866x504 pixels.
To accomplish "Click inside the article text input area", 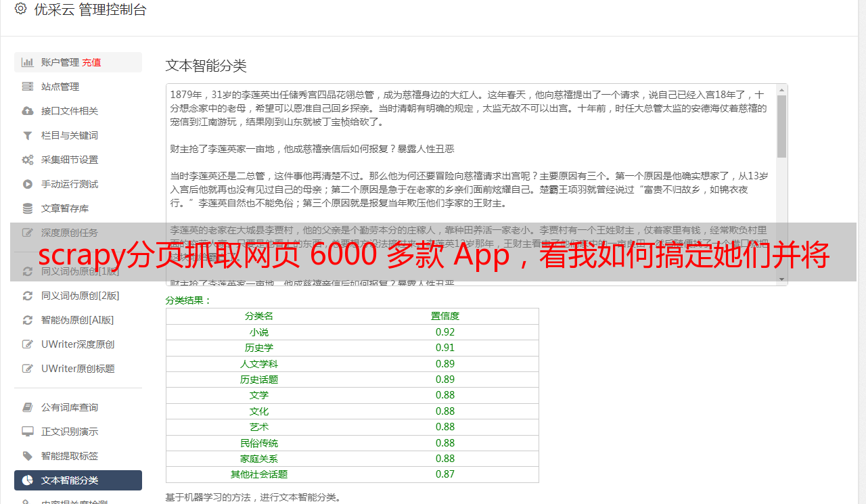I will (x=472, y=185).
